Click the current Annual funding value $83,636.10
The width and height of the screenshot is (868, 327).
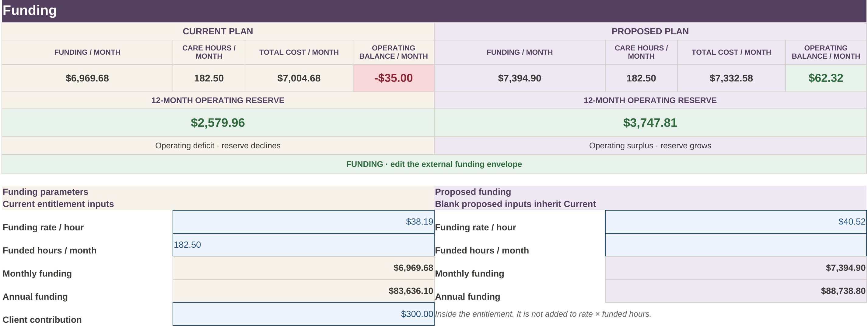pyautogui.click(x=303, y=291)
